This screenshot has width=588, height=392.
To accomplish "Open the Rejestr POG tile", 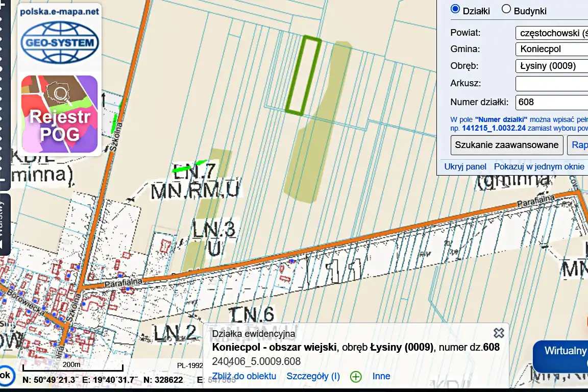I will (60, 114).
